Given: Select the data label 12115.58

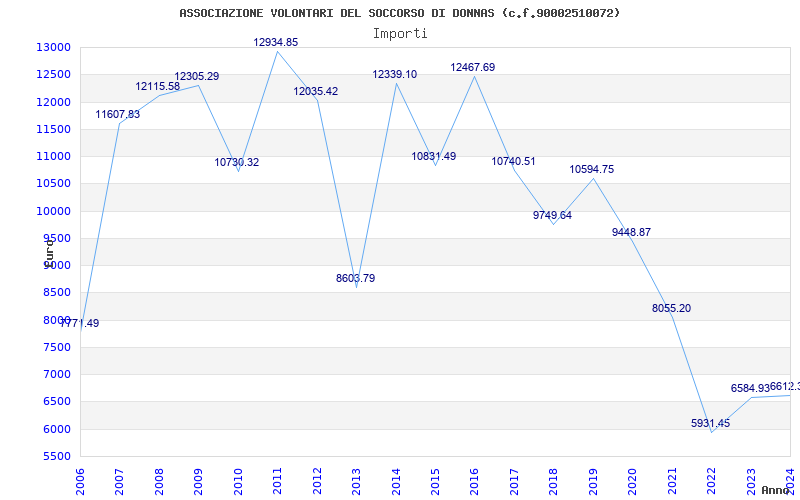Looking at the screenshot, I should pyautogui.click(x=158, y=87).
